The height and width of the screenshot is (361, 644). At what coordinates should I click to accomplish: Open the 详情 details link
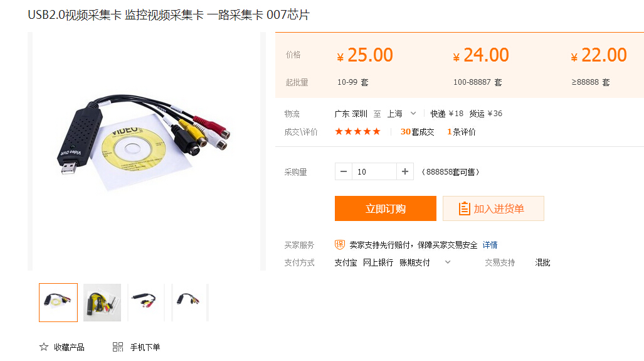[490, 245]
